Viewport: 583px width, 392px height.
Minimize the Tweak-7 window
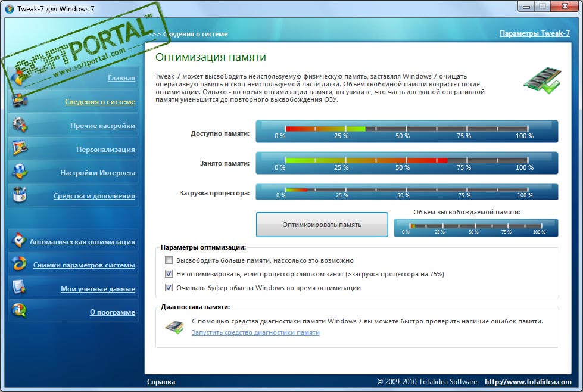[526, 7]
